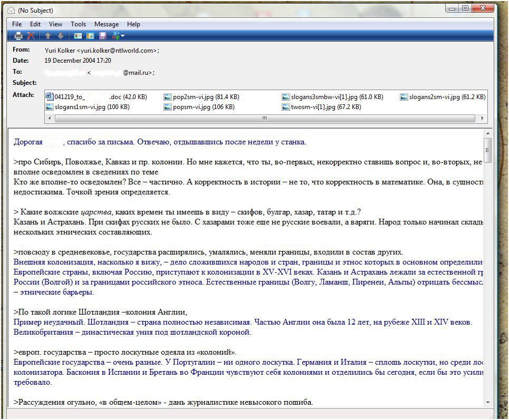509x420 pixels.
Task: Go to previous message with up arrow
Action: coord(48,36)
